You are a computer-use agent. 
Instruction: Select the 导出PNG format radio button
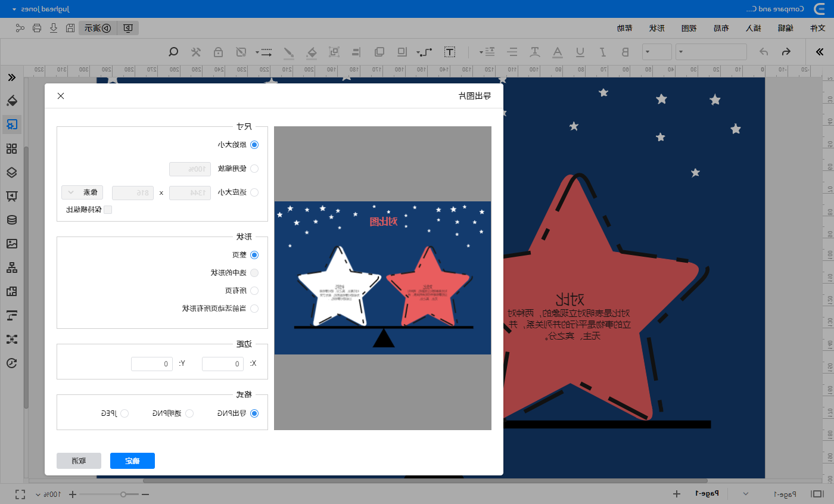point(254,413)
